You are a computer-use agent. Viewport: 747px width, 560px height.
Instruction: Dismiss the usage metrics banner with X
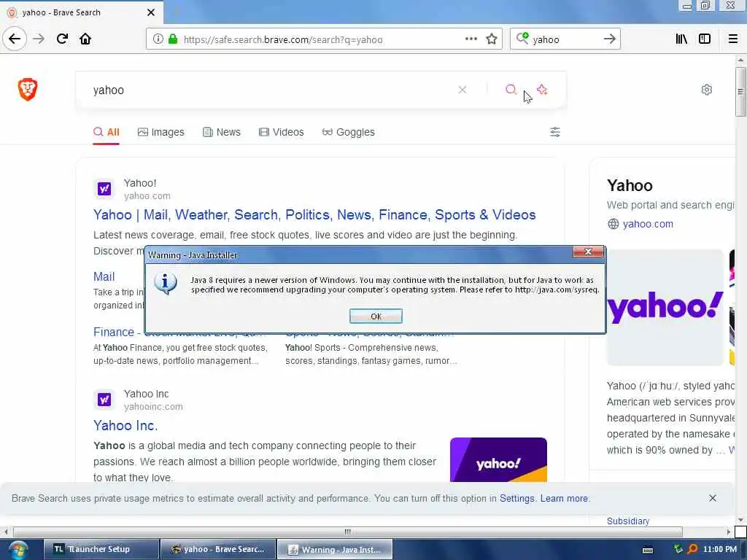(712, 498)
